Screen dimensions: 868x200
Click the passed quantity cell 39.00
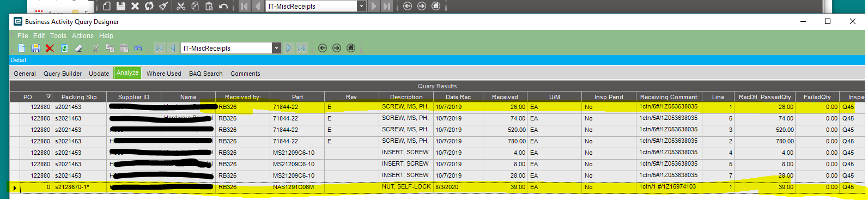coord(765,187)
